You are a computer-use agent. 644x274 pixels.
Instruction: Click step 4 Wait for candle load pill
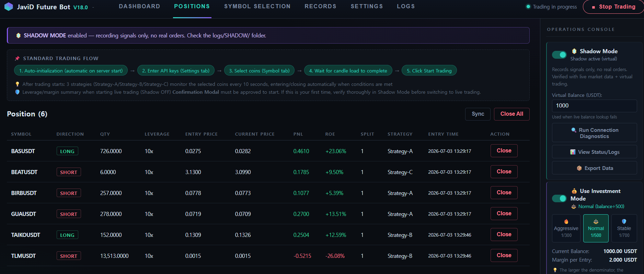point(348,70)
